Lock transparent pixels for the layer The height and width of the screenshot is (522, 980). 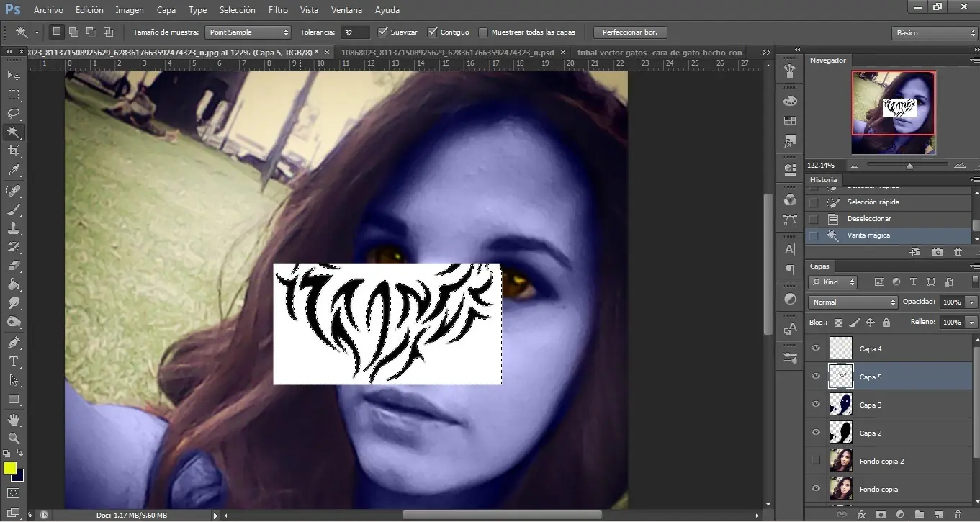(x=838, y=323)
